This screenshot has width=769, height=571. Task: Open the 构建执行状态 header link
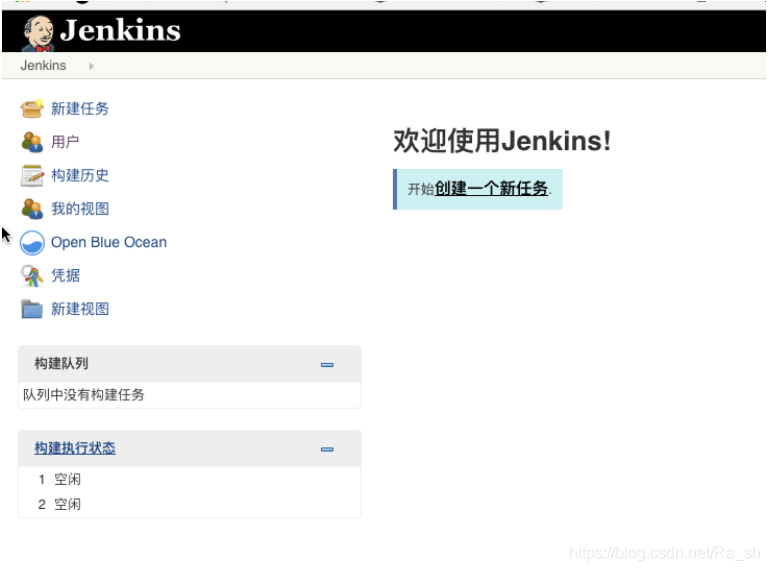coord(75,448)
